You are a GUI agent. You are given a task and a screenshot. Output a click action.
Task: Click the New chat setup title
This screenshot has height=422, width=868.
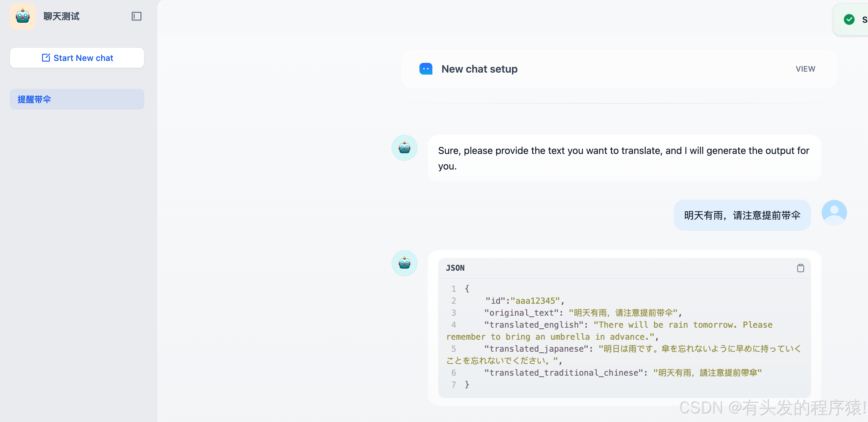point(479,69)
